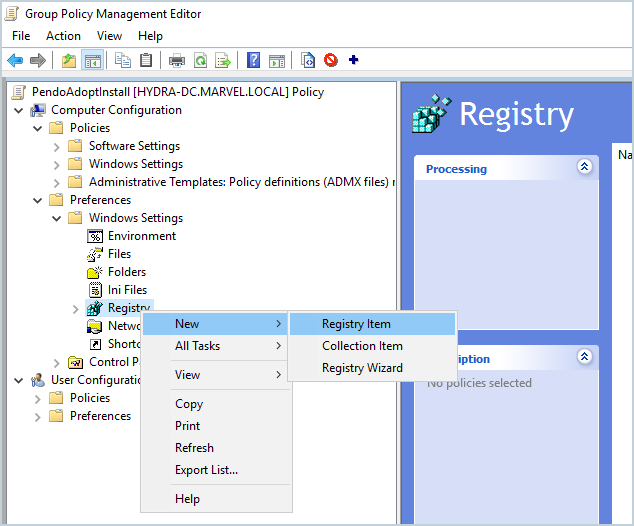Click the blue Help question mark icon
This screenshot has width=634, height=526.
(x=254, y=61)
